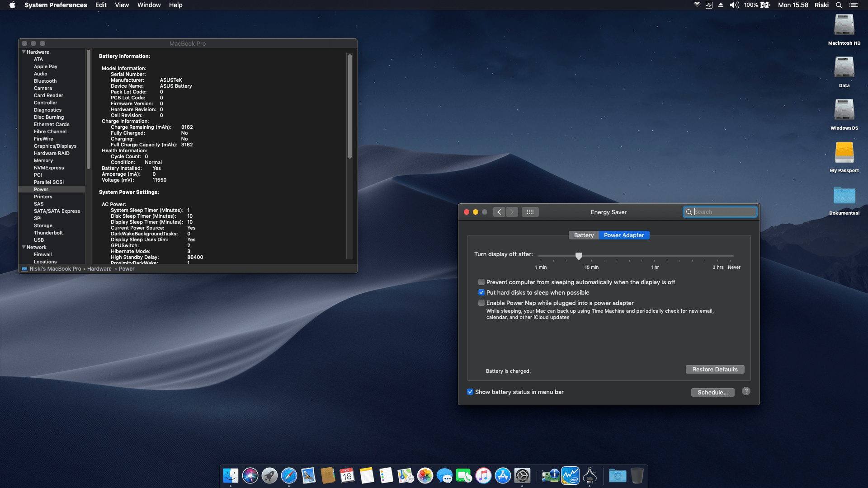
Task: Open the Trash in the Dock
Action: point(637,475)
